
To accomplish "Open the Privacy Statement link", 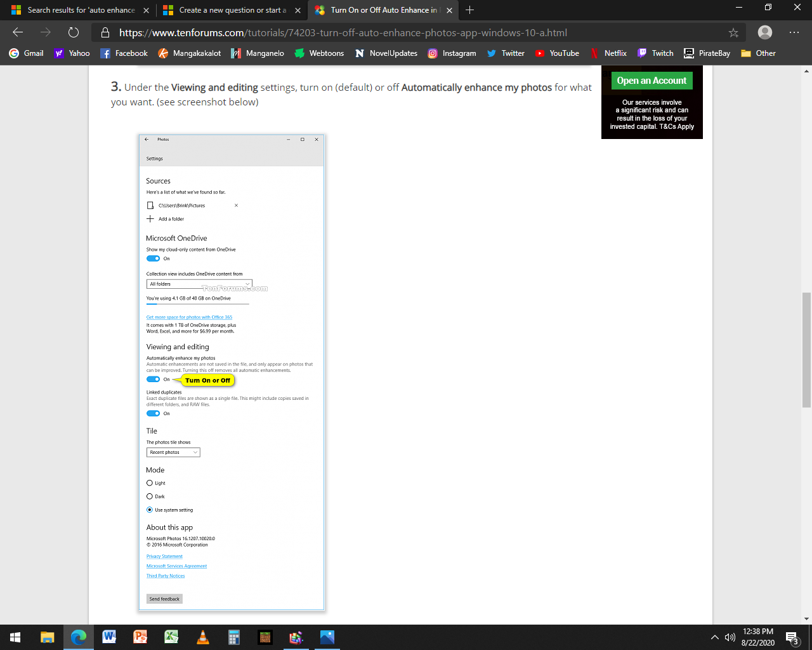I will (x=164, y=556).
